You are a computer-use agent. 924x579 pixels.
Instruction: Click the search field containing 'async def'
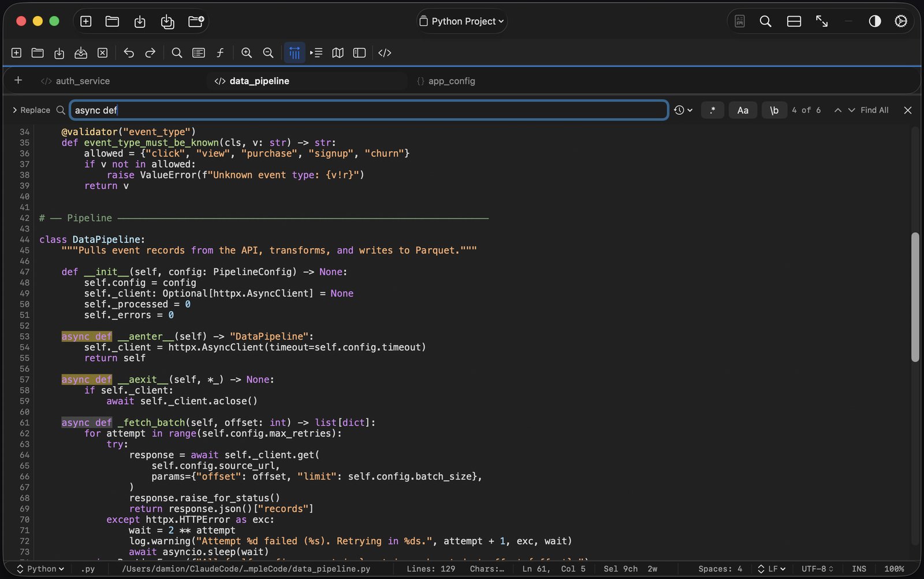[369, 110]
